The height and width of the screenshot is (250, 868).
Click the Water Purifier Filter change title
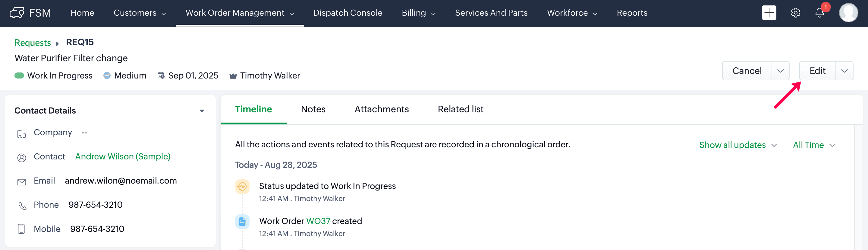[71, 58]
